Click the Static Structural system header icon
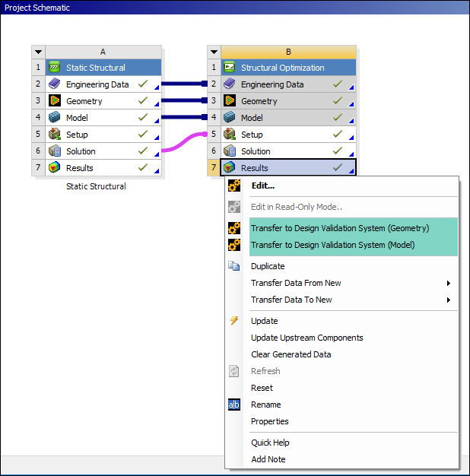This screenshot has width=470, height=476. pos(54,67)
